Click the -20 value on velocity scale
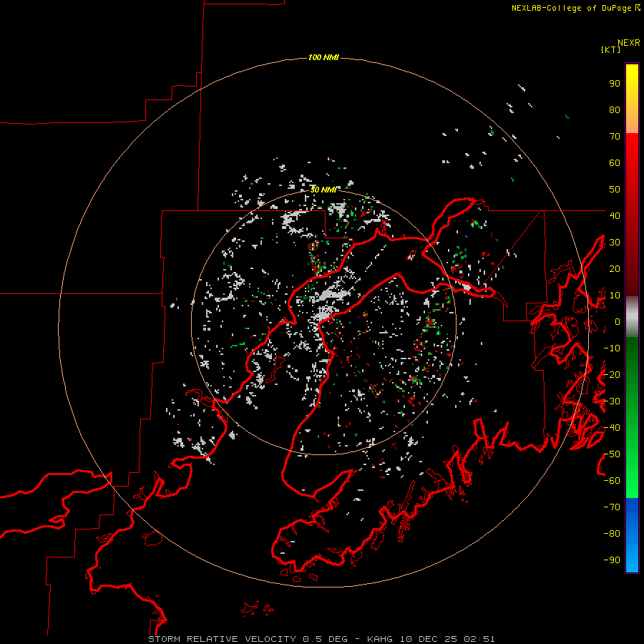Screen dimensions: 644x644 point(612,375)
